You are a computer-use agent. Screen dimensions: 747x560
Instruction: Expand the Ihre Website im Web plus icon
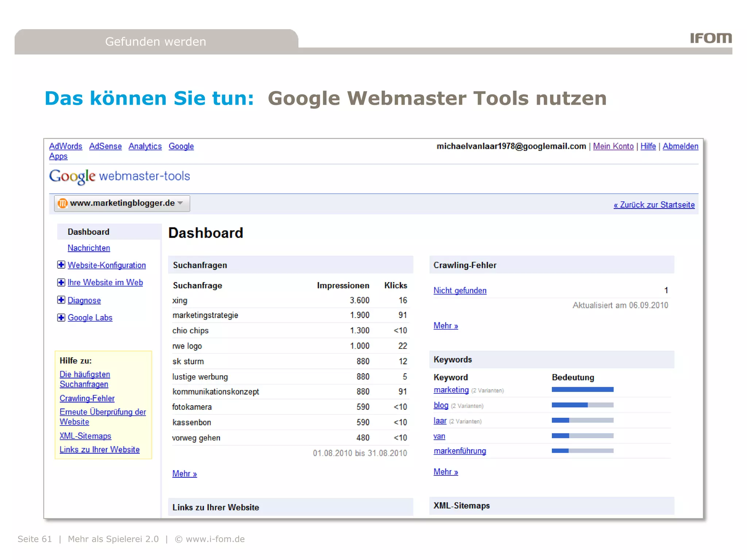point(61,282)
